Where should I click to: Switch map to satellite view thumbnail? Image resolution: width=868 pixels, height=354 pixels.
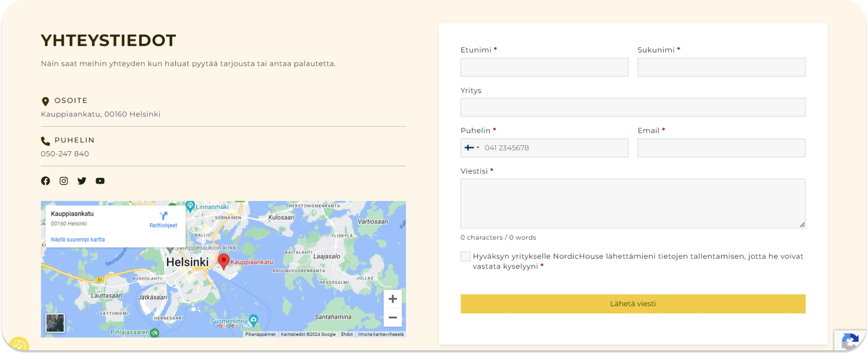[x=55, y=323]
